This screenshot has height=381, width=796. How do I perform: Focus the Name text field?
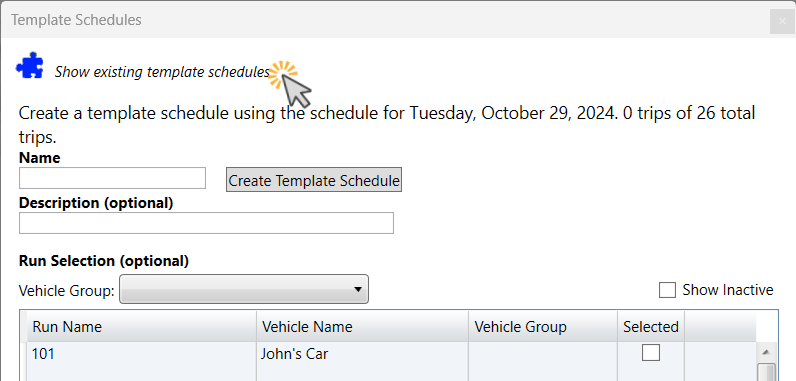tap(112, 178)
